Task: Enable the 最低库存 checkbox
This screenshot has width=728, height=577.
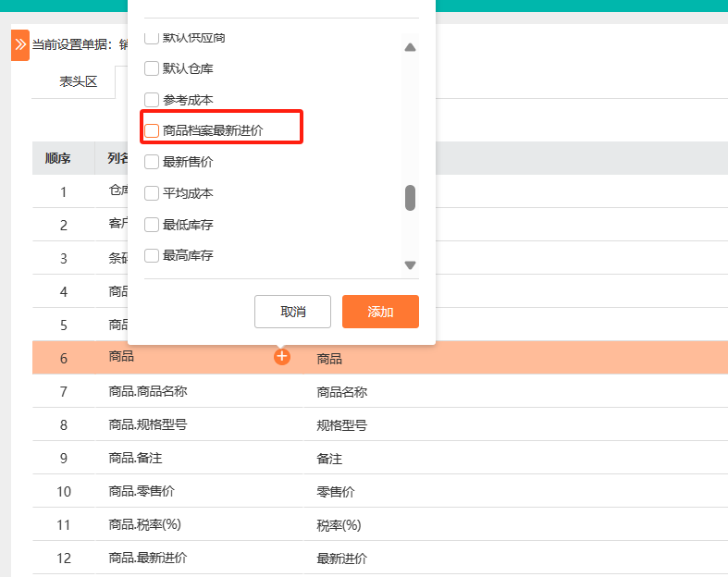Action: point(152,225)
